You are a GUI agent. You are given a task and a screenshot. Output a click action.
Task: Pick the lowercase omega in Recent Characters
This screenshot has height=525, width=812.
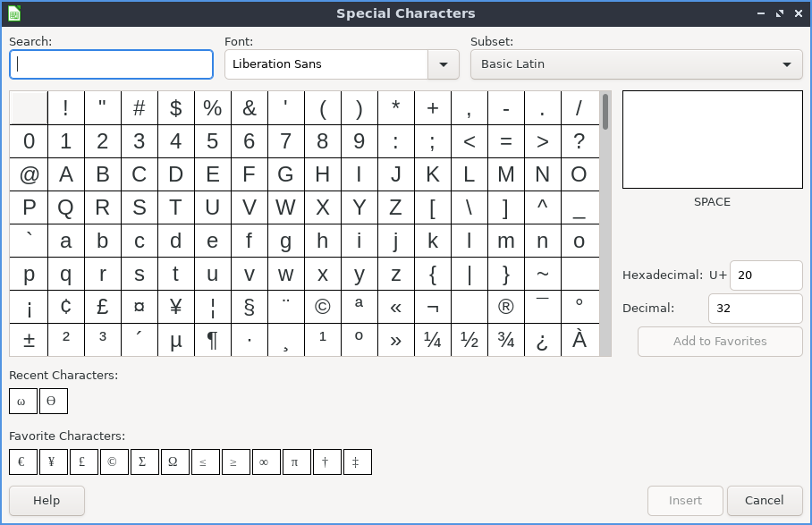point(23,402)
